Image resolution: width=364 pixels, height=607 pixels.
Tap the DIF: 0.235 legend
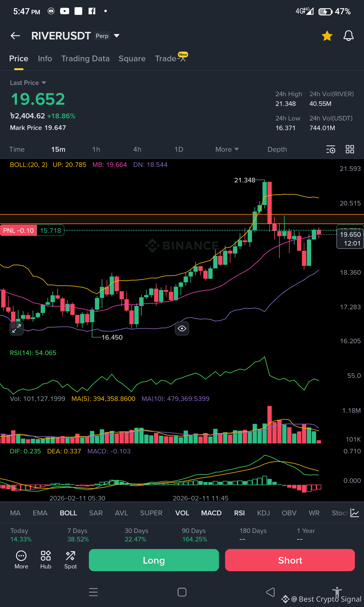[x=25, y=451]
